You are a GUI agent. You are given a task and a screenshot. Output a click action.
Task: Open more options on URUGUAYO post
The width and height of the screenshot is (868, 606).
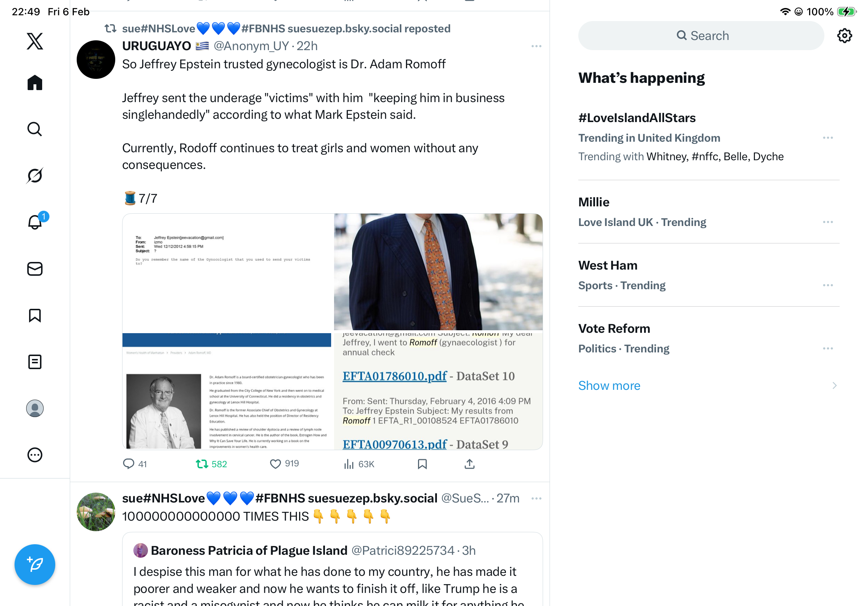pyautogui.click(x=536, y=46)
